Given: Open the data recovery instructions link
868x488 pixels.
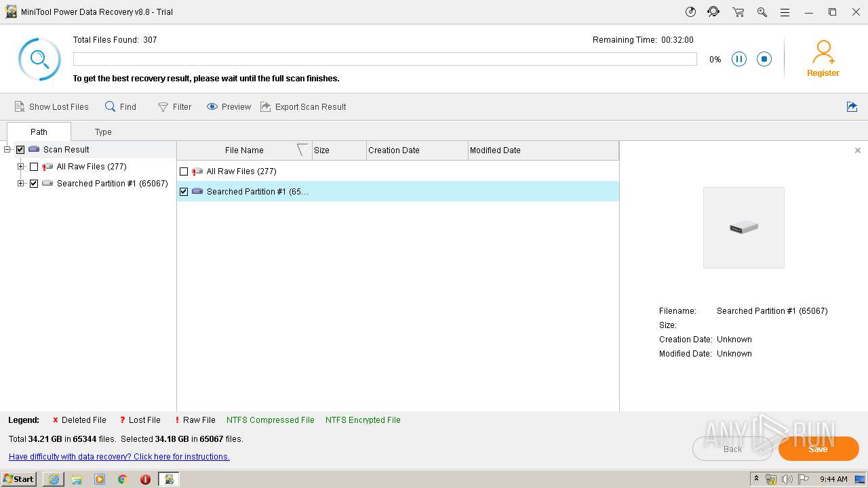Looking at the screenshot, I should [x=119, y=457].
